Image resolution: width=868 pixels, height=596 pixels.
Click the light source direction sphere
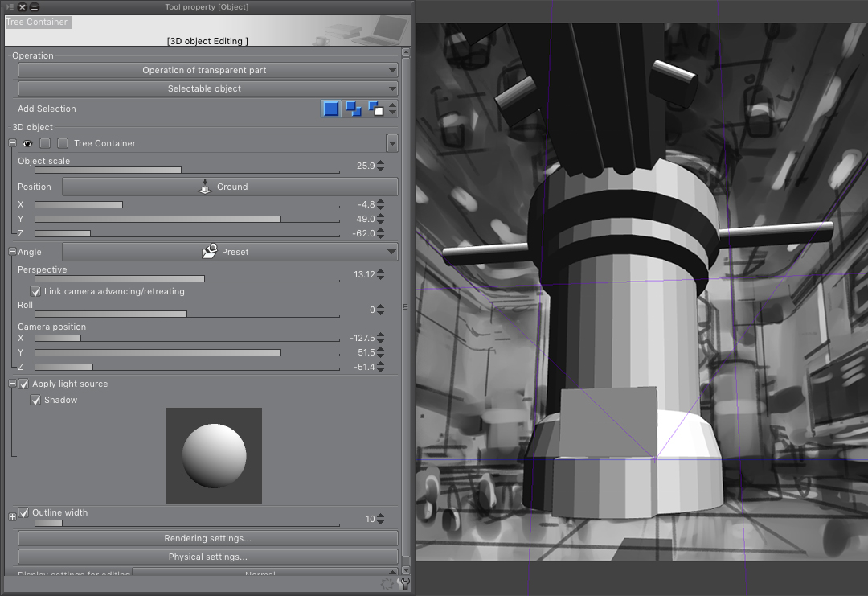coord(214,455)
